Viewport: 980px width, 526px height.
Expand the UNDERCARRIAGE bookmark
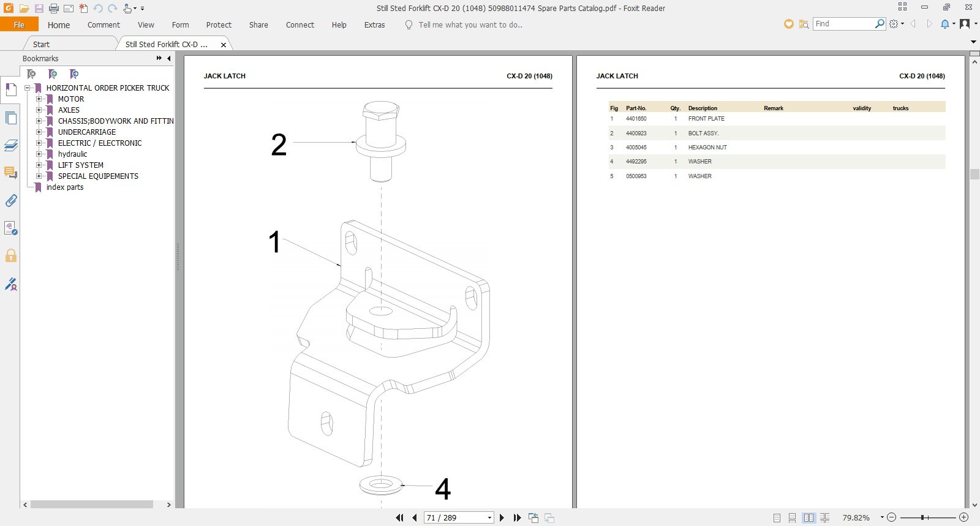(x=39, y=132)
